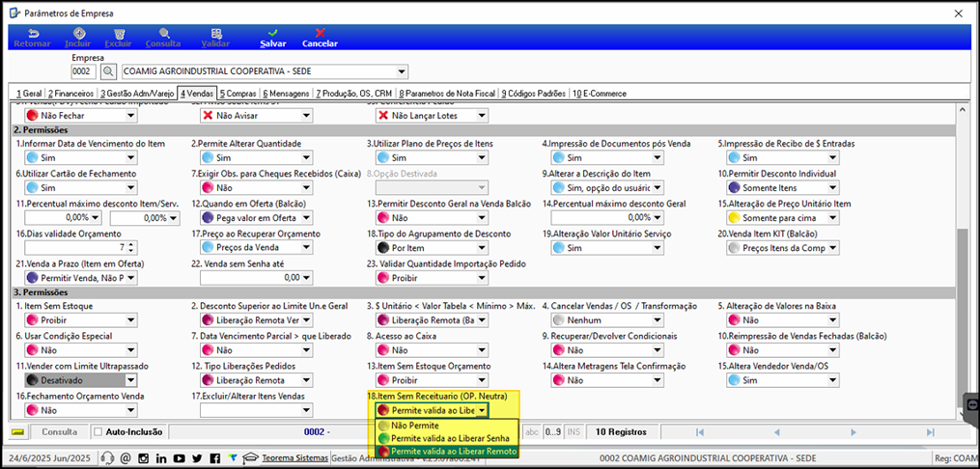The height and width of the screenshot is (469, 980).
Task: Click the Salvar green checkmark icon
Action: click(272, 33)
